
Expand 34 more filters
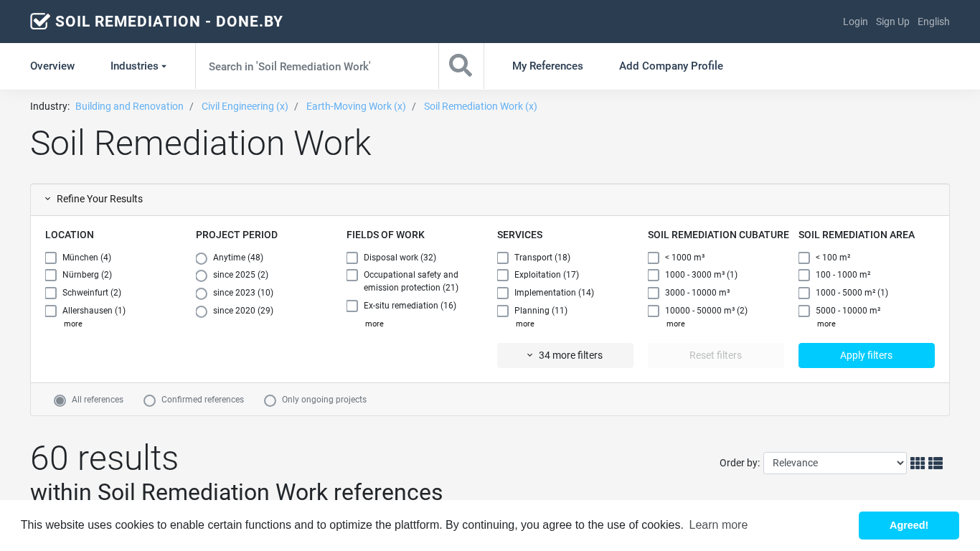(x=565, y=356)
